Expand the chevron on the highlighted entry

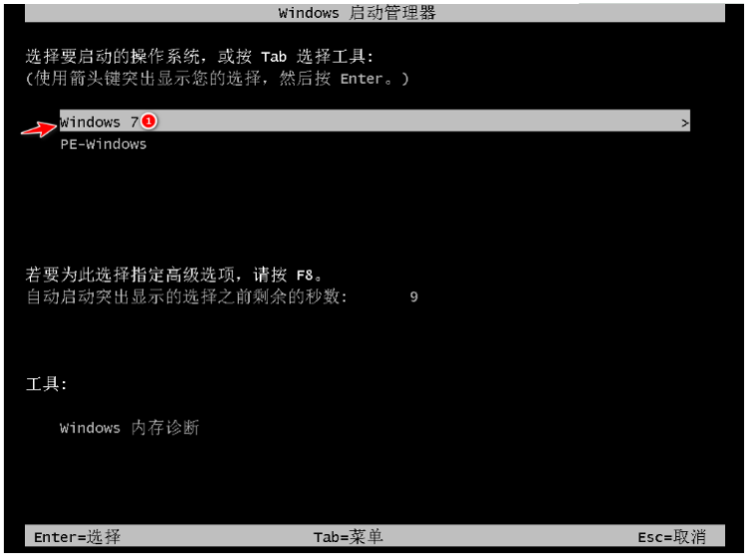(684, 123)
